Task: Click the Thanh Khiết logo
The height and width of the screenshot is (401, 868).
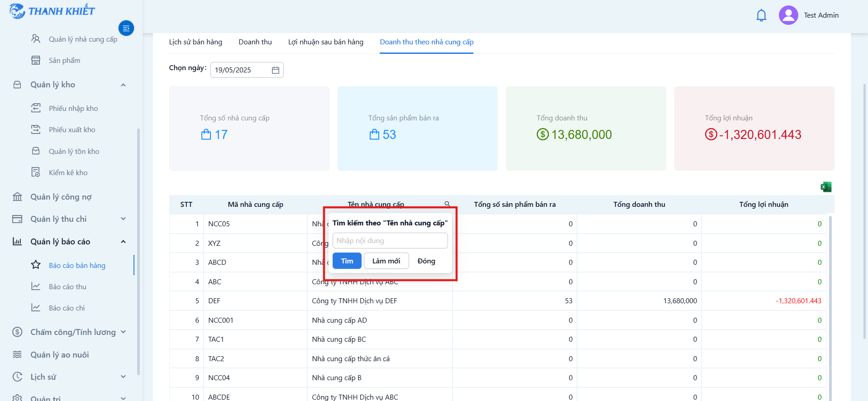Action: pyautogui.click(x=52, y=11)
